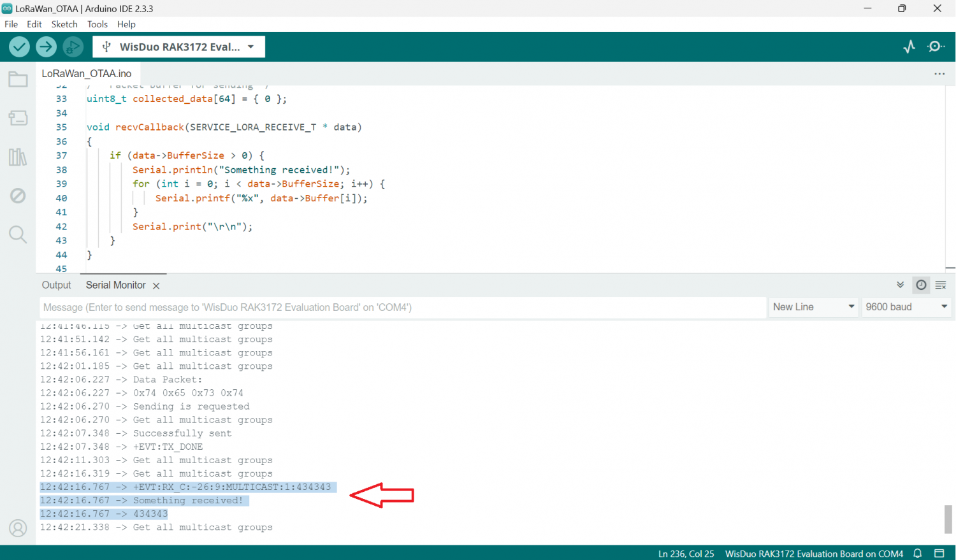The height and width of the screenshot is (560, 956).
Task: Toggle autoscroll with the double-chevron icon
Action: (900, 285)
